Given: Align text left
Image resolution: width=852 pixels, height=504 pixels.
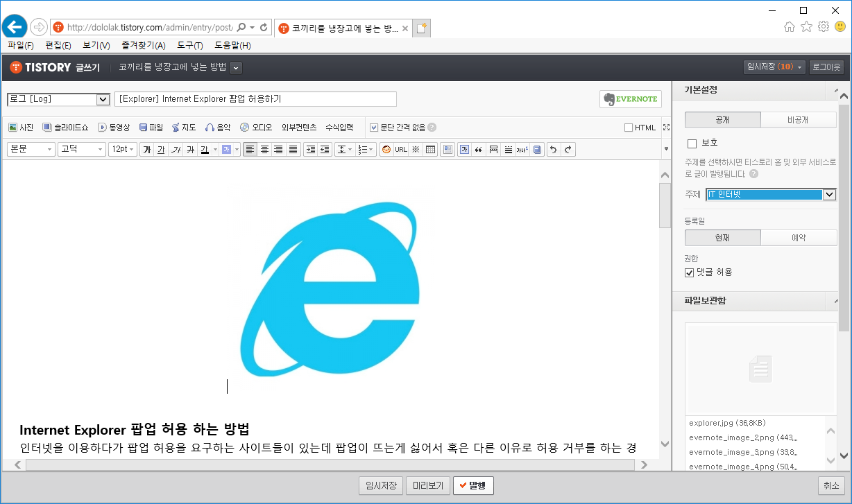Looking at the screenshot, I should coord(250,149).
